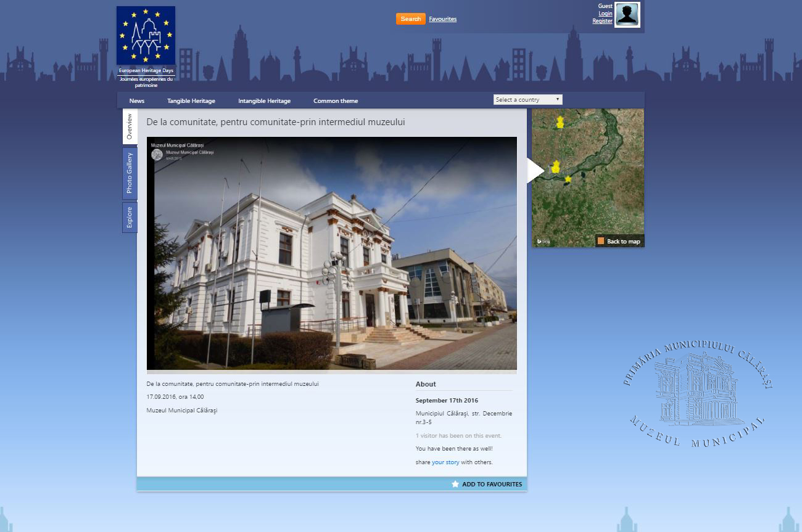Screen dimensions: 802x532
Task: Click the round Muzeul Municipal avatar in the photo
Action: (157, 155)
